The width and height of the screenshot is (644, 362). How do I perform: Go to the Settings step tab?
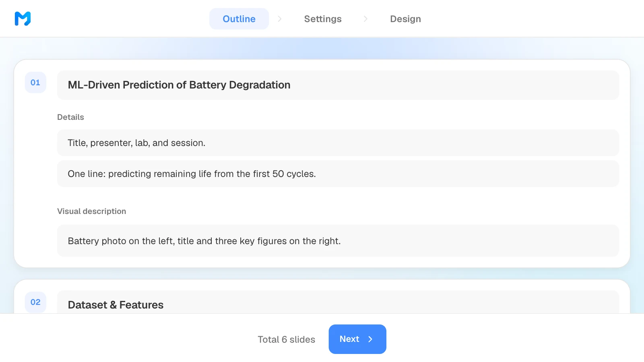tap(323, 19)
